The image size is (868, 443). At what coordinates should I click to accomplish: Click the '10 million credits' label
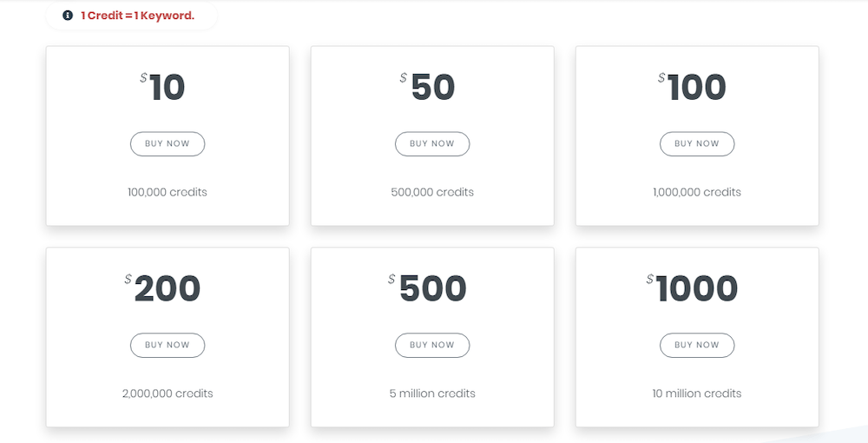(x=697, y=393)
